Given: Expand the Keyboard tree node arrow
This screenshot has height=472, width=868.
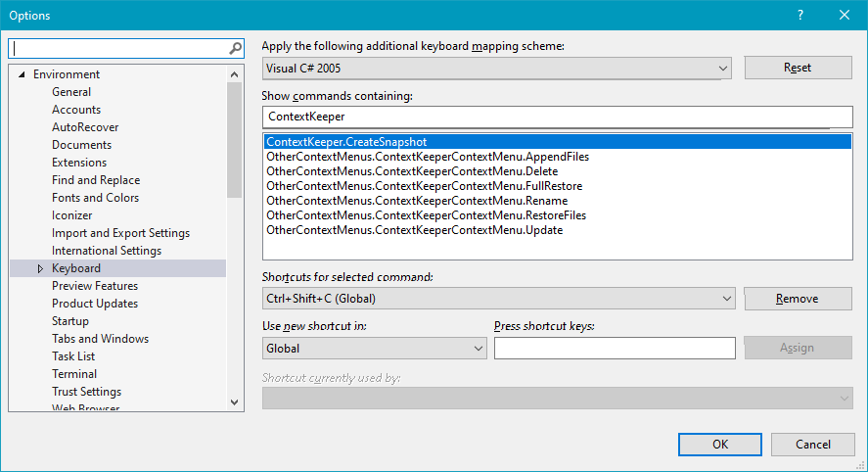Looking at the screenshot, I should click(x=40, y=268).
